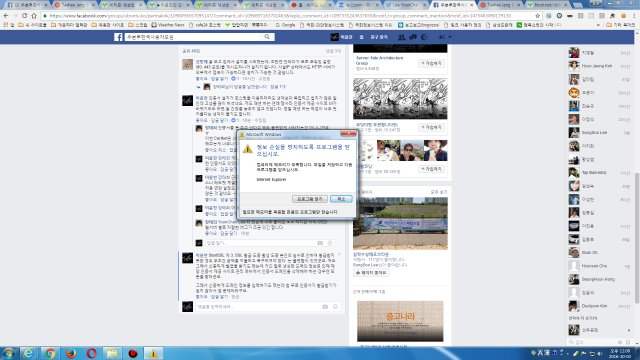Viewport: 640px width, 360px height.
Task: Open Opera from the taskbar
Action: (x=91, y=353)
